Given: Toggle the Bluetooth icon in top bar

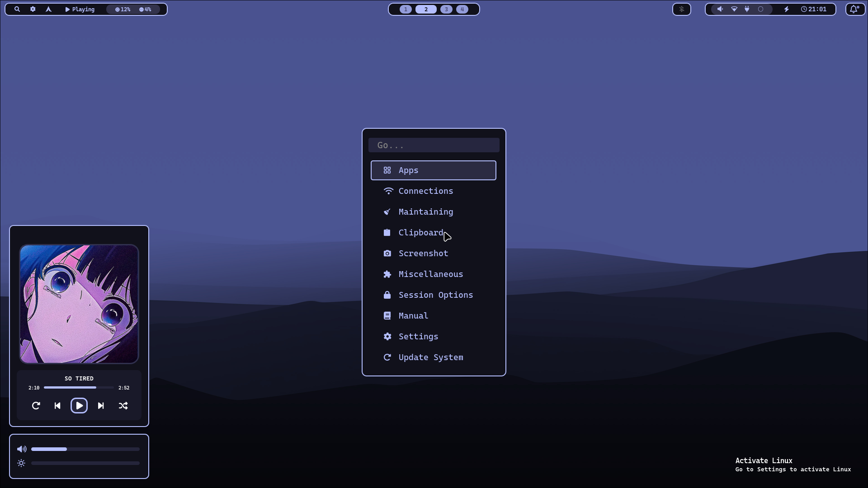Looking at the screenshot, I should 682,9.
